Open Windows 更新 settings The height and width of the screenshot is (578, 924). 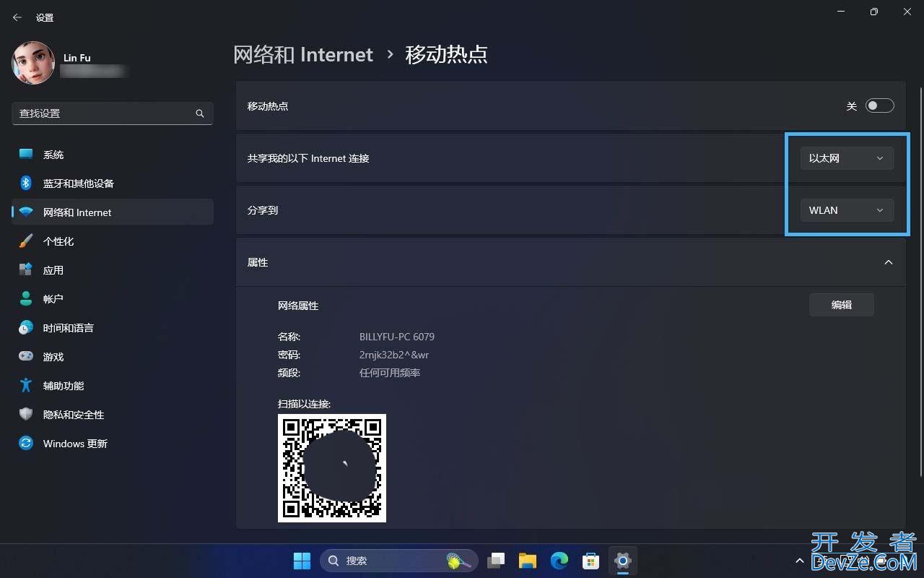pyautogui.click(x=113, y=444)
